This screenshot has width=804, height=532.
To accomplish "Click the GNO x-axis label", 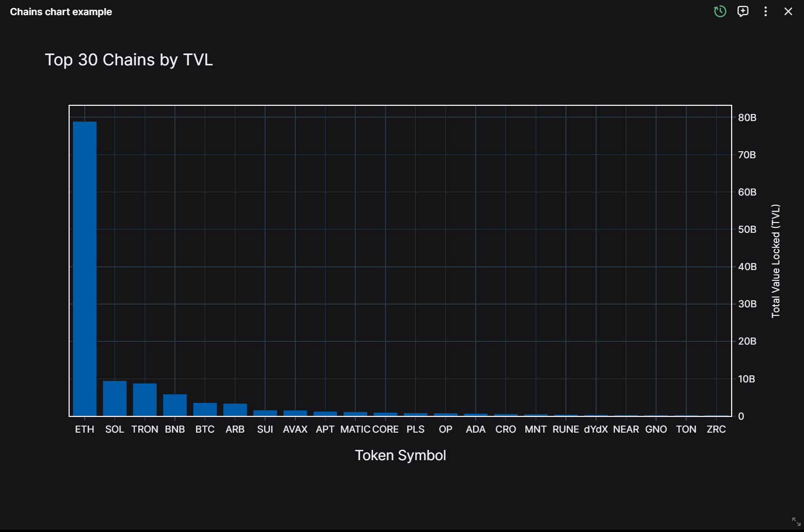I will [656, 429].
